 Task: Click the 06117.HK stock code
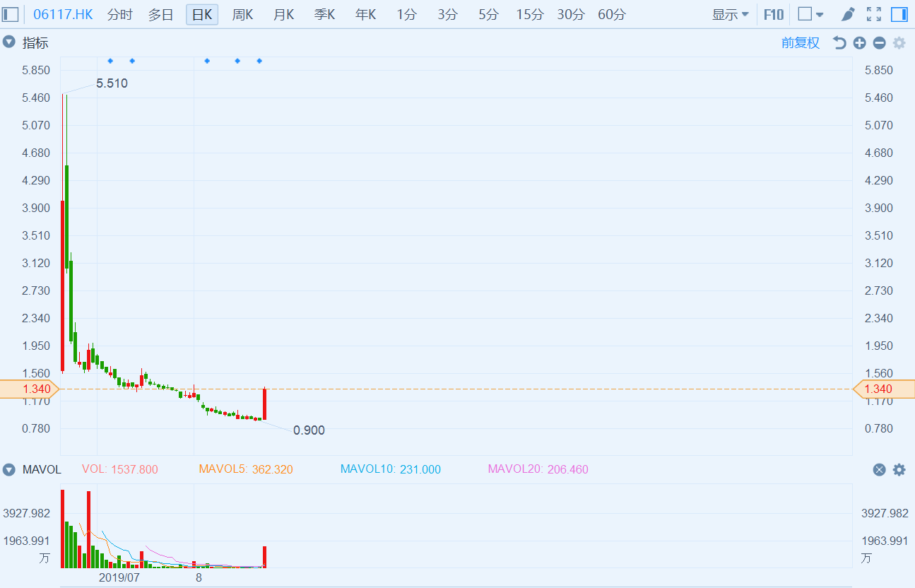pyautogui.click(x=63, y=14)
